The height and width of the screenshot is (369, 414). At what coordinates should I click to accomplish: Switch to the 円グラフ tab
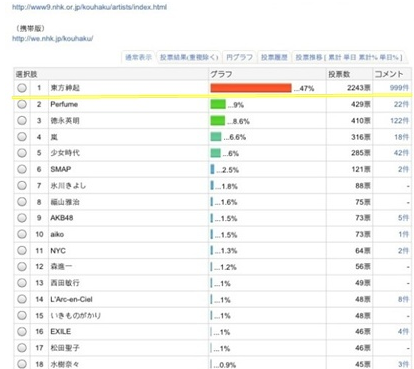click(239, 57)
